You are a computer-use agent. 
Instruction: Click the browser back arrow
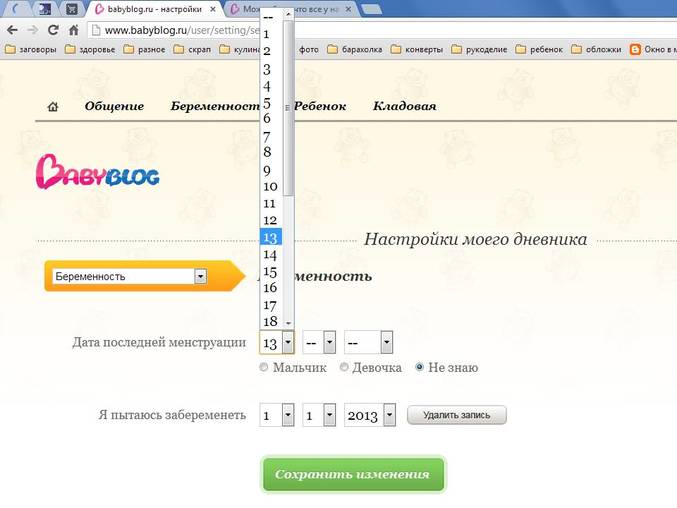pos(13,30)
